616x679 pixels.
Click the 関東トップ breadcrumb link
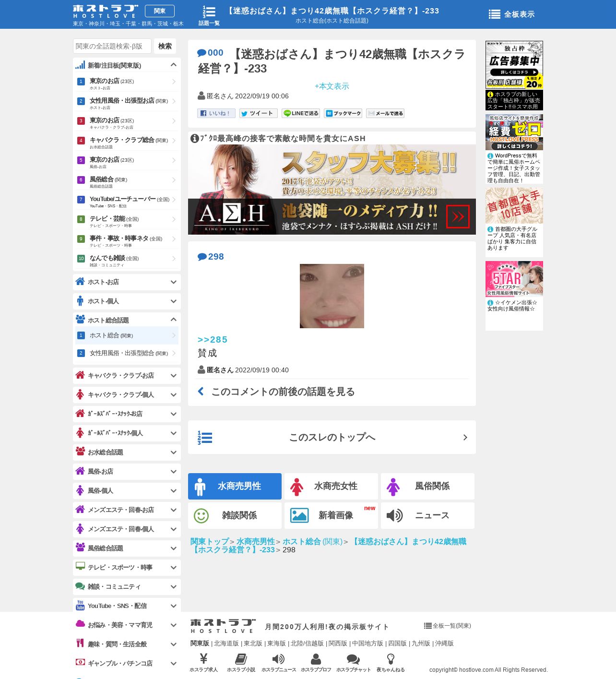[x=210, y=541]
